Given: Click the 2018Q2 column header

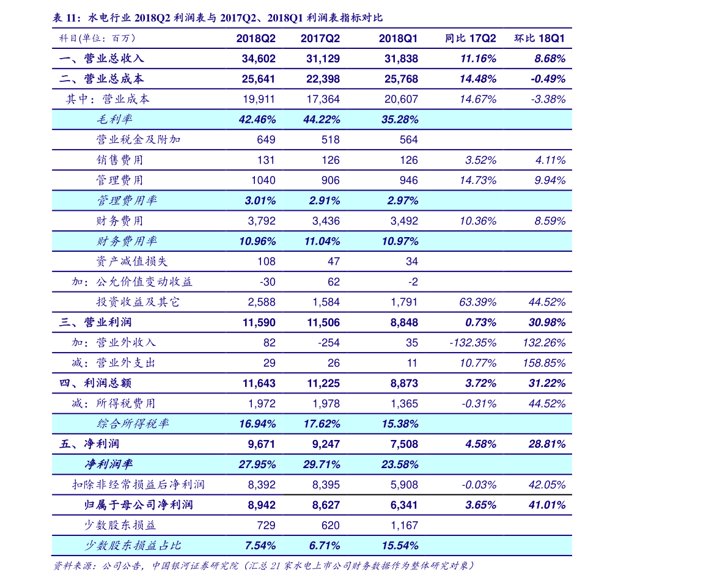Looking at the screenshot, I should pyautogui.click(x=256, y=38).
